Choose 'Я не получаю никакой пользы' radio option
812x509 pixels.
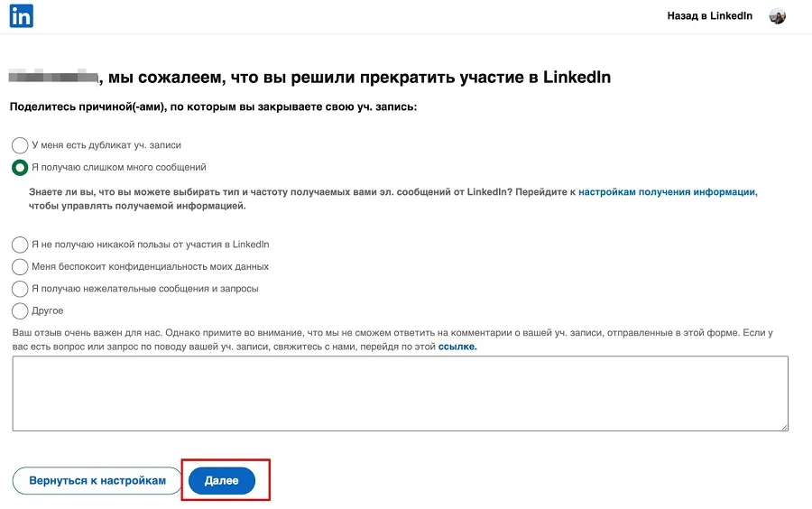(20, 245)
